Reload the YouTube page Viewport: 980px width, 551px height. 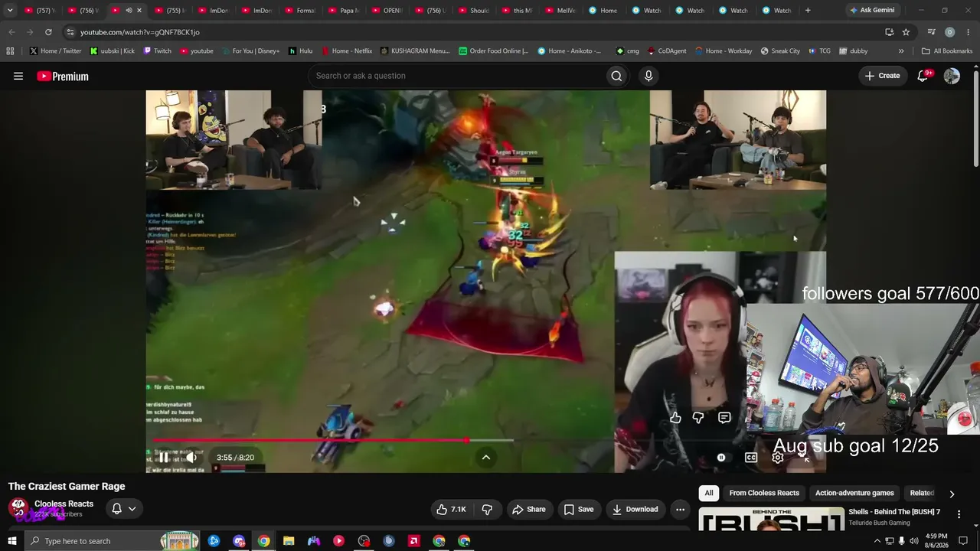(48, 32)
